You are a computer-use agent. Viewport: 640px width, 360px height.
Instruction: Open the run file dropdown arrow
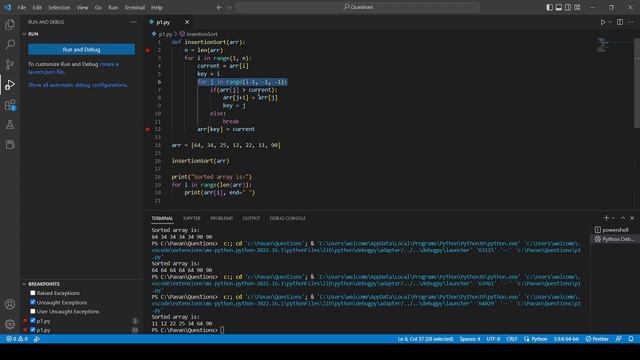tap(610, 22)
